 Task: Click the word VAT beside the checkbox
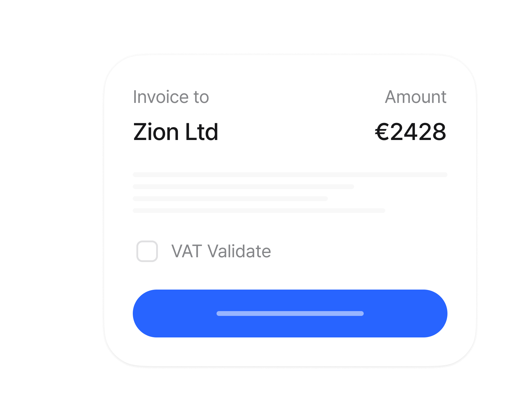pos(187,251)
